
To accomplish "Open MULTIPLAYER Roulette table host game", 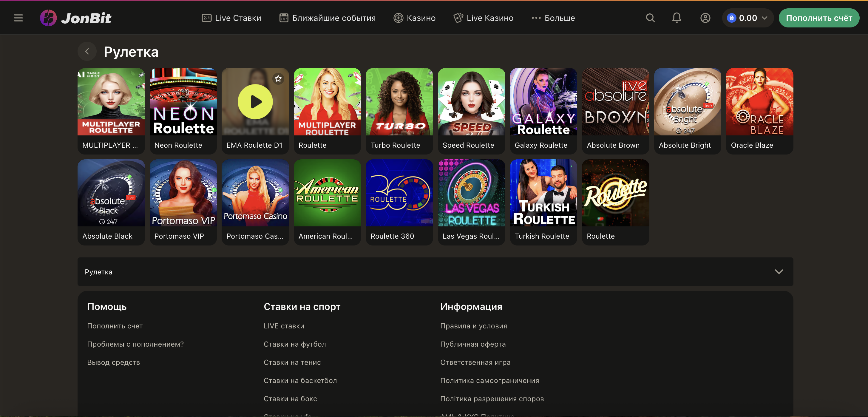I will tap(111, 111).
